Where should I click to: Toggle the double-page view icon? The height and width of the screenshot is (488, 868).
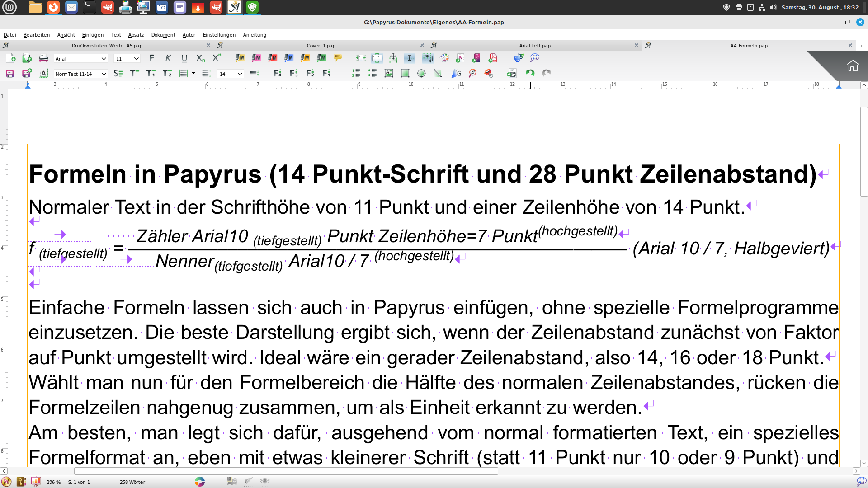point(377,58)
